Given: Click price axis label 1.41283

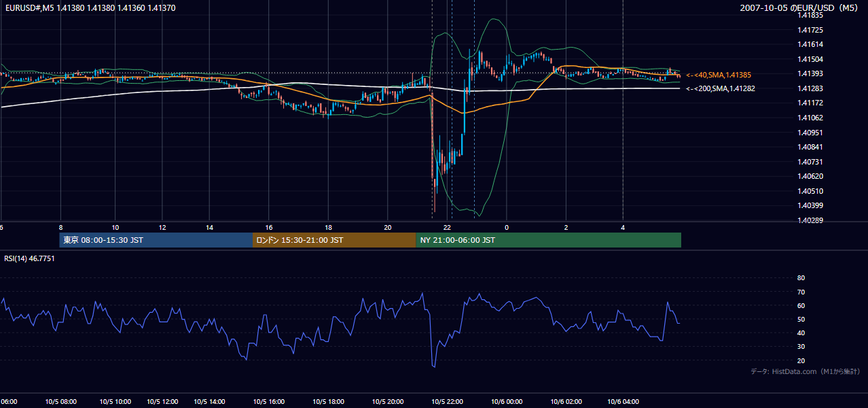Looking at the screenshot, I should pyautogui.click(x=810, y=88).
